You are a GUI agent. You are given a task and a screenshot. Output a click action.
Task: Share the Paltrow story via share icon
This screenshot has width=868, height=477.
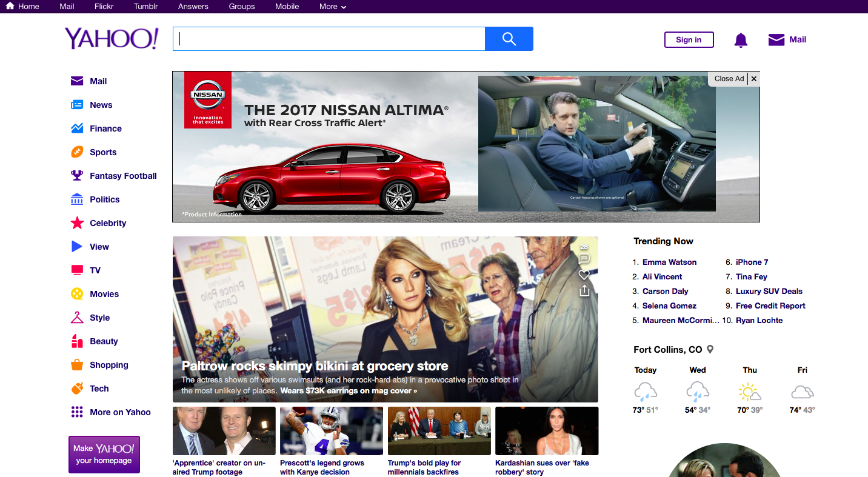[584, 291]
